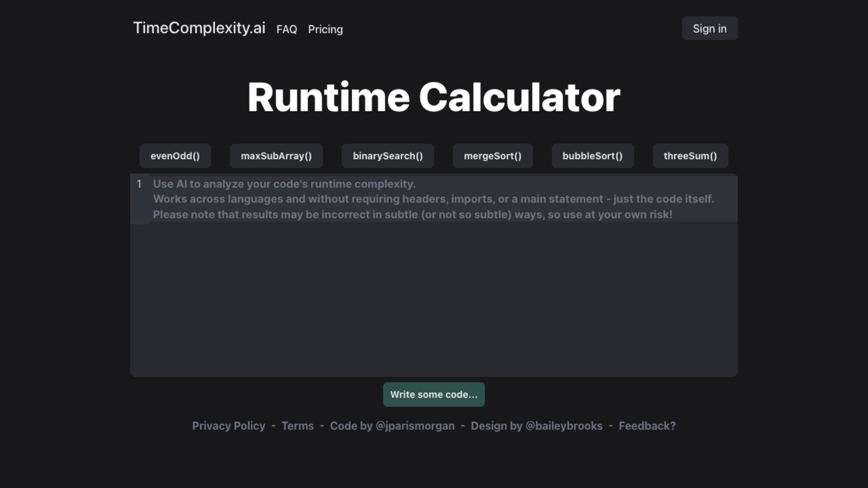Viewport: 868px width, 488px height.
Task: Select the bubbleSort() example snippet
Action: click(592, 155)
